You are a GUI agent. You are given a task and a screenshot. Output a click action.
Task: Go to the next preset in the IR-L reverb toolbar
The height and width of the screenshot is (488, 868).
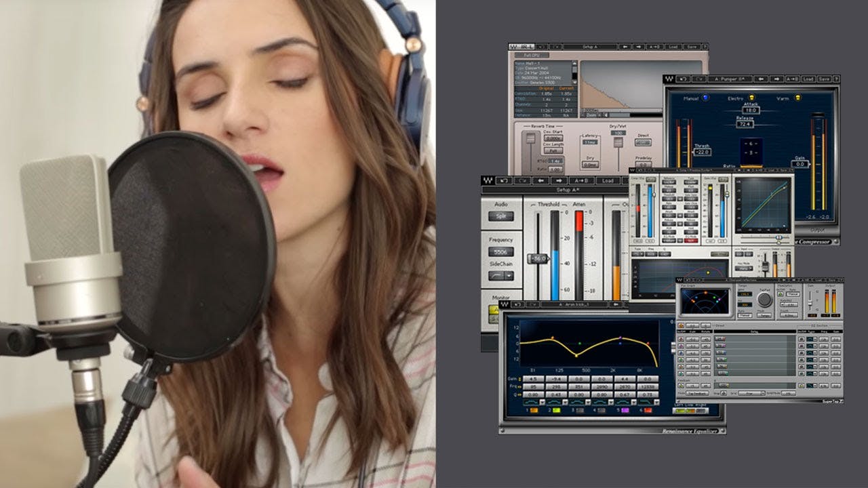coord(639,47)
